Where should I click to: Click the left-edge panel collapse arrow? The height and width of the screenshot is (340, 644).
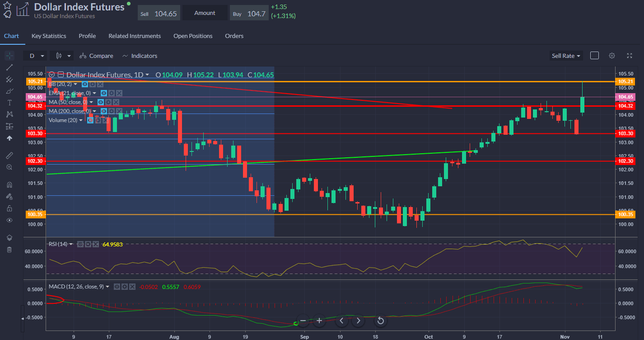pos(23,319)
